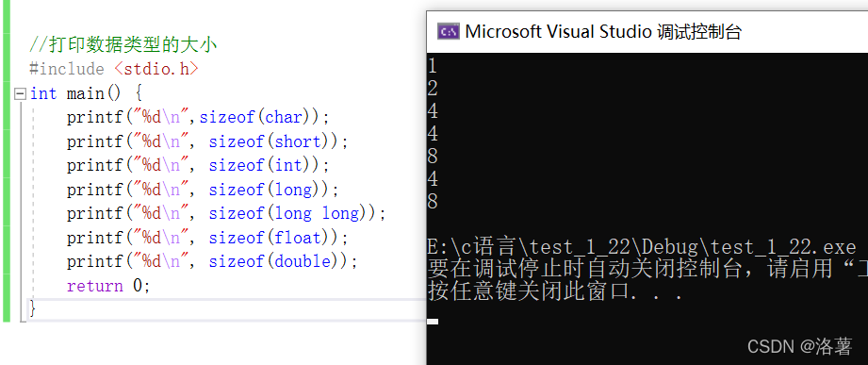
Task: Click the sizeof(long) printf line
Action: pyautogui.click(x=203, y=190)
